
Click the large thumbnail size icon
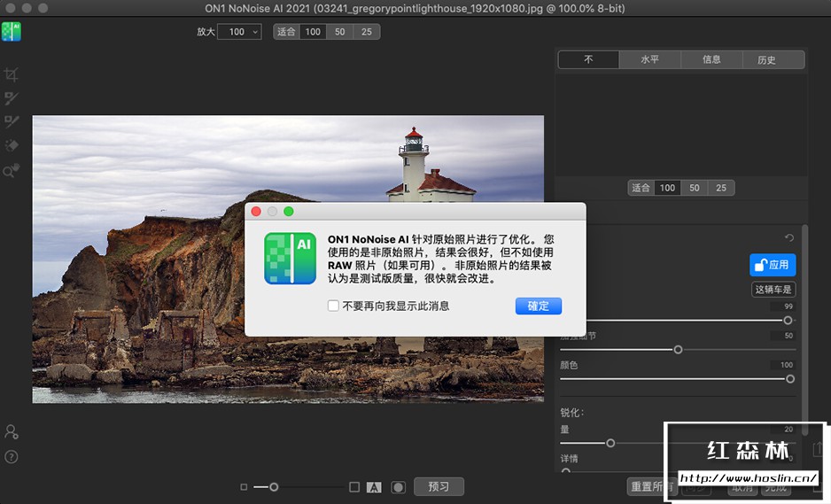354,486
